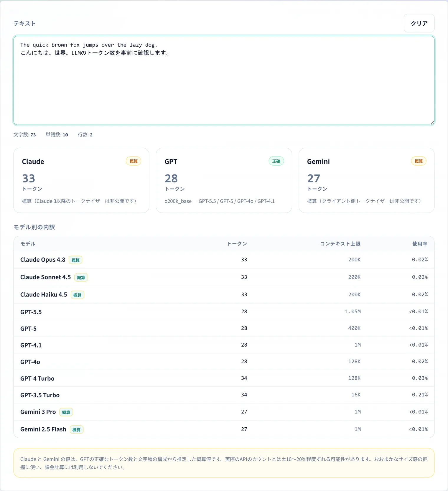Select the Gemini 2.5 Flash model name
The image size is (448, 491).
pyautogui.click(x=43, y=429)
